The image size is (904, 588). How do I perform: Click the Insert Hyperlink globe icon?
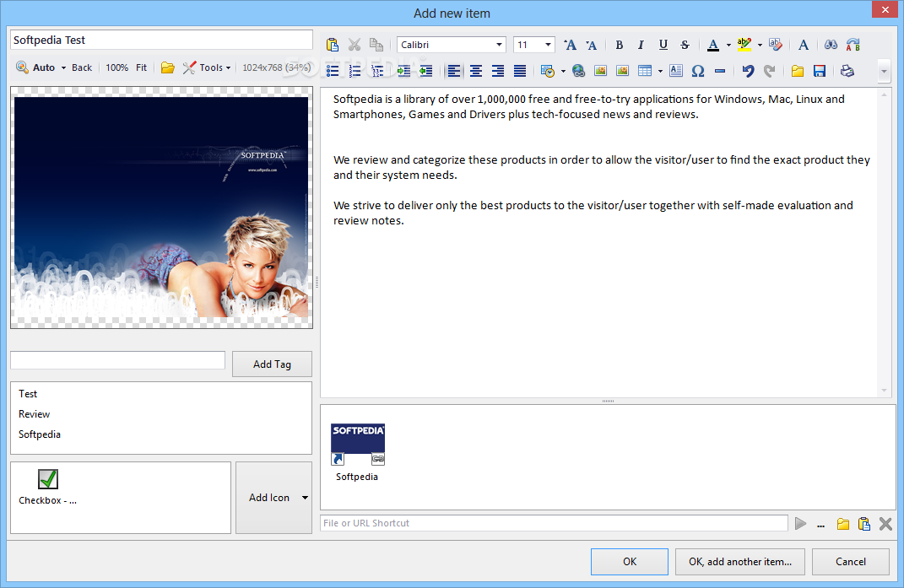(x=578, y=70)
